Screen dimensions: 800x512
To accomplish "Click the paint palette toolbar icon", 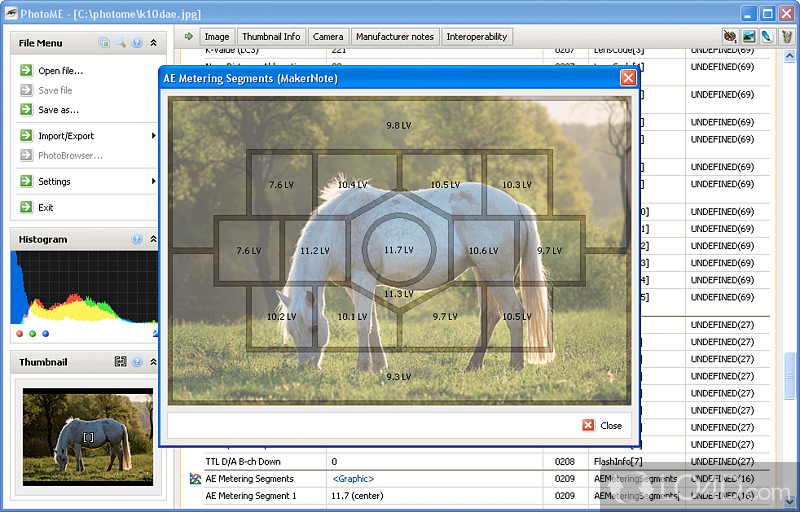I will click(x=731, y=37).
